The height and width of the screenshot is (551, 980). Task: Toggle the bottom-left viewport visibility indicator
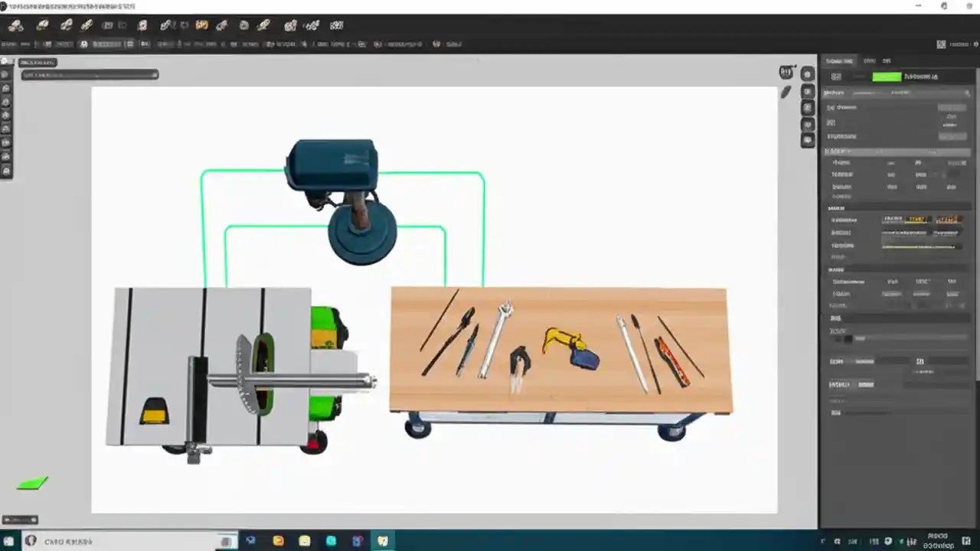click(20, 519)
